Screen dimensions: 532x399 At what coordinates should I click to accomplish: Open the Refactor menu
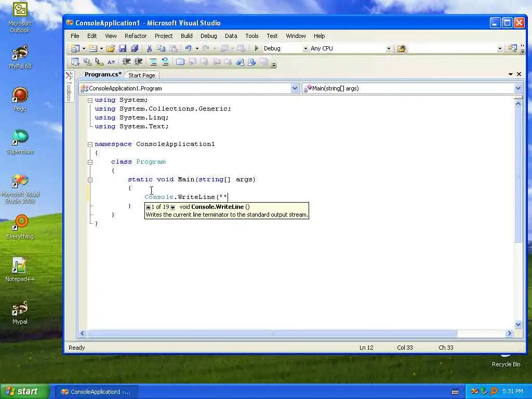coord(136,36)
